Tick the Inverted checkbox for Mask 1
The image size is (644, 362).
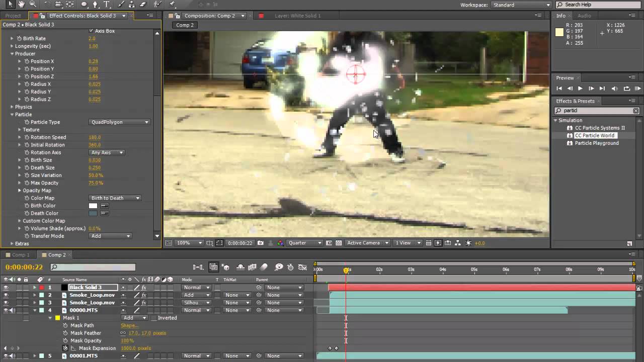[x=154, y=318]
